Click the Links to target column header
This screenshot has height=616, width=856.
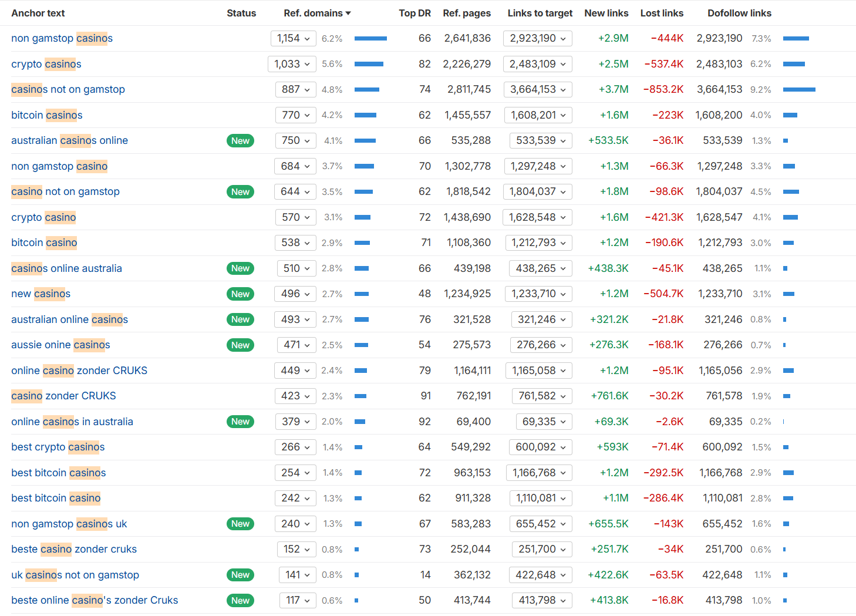click(540, 13)
